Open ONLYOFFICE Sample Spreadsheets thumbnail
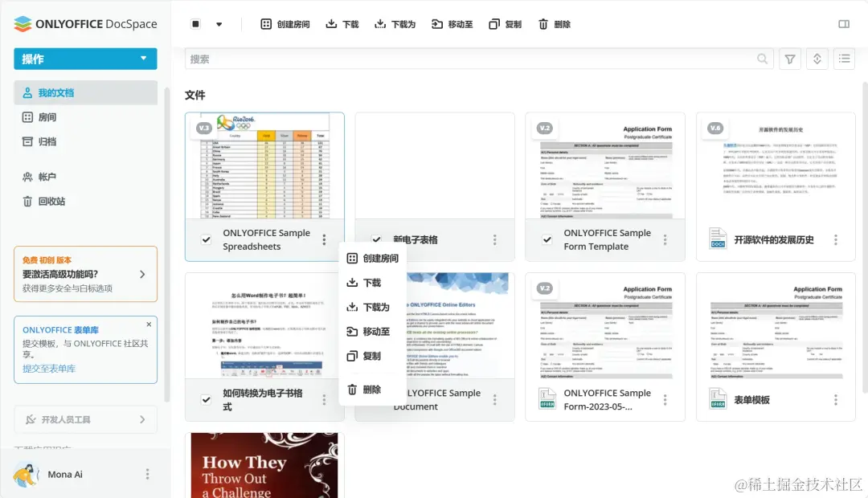Image resolution: width=868 pixels, height=498 pixels. point(264,166)
